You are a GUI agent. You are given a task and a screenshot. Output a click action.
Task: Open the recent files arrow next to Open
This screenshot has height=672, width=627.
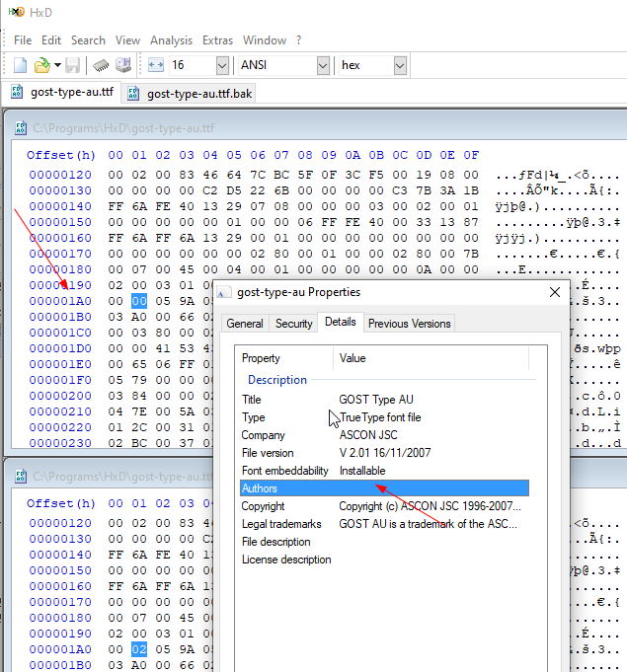(x=57, y=65)
